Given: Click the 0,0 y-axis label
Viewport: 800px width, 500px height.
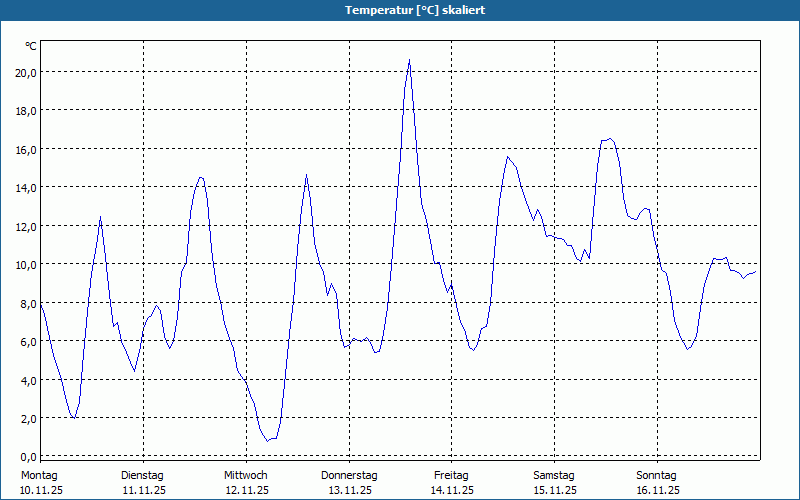Looking at the screenshot, I should [x=28, y=457].
